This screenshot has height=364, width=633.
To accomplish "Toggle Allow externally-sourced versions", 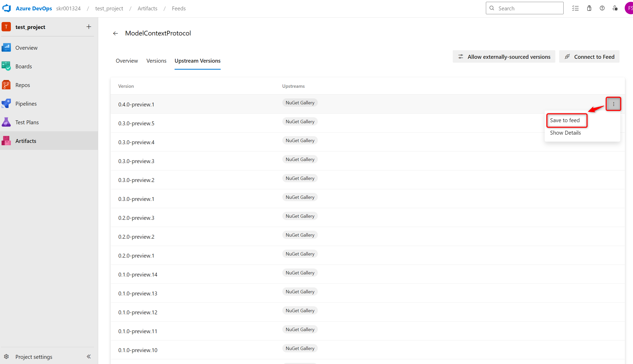I will [503, 56].
